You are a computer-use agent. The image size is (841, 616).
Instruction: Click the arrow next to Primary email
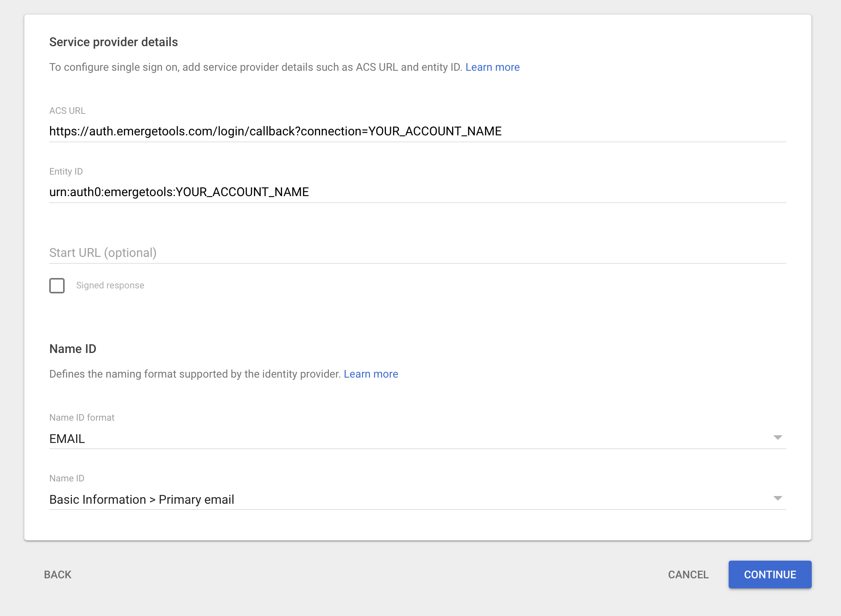pyautogui.click(x=778, y=499)
